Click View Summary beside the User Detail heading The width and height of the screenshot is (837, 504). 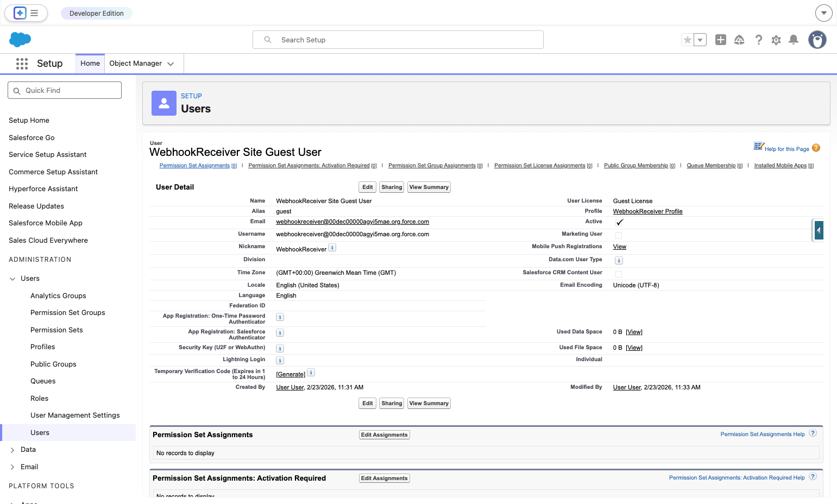[x=429, y=187]
